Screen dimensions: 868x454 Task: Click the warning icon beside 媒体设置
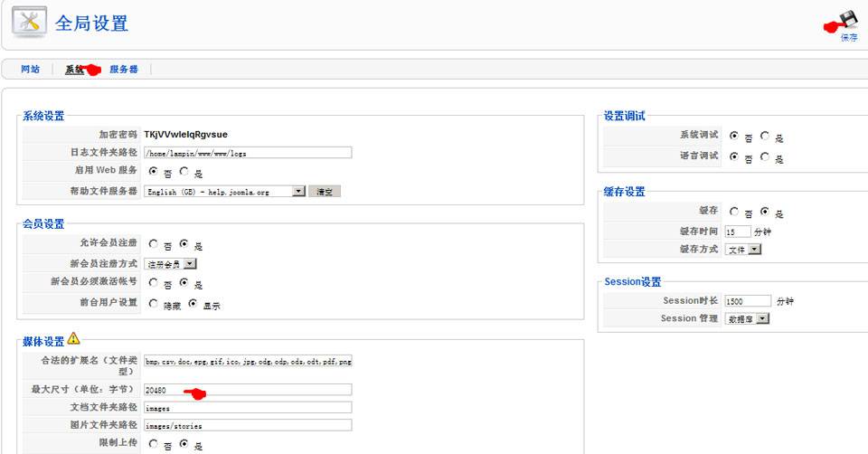coord(73,339)
